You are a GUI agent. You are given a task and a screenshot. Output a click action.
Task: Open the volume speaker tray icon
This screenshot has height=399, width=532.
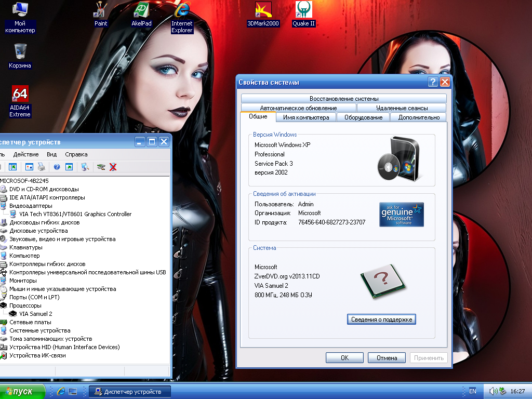493,391
